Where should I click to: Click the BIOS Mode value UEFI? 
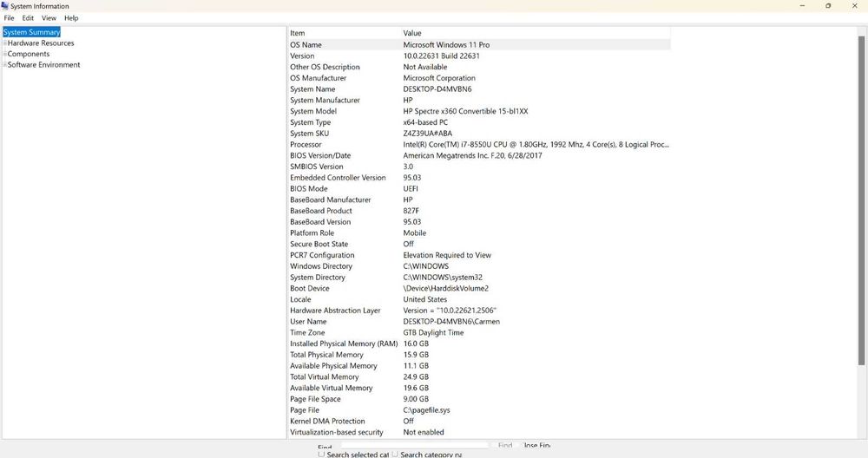(411, 188)
